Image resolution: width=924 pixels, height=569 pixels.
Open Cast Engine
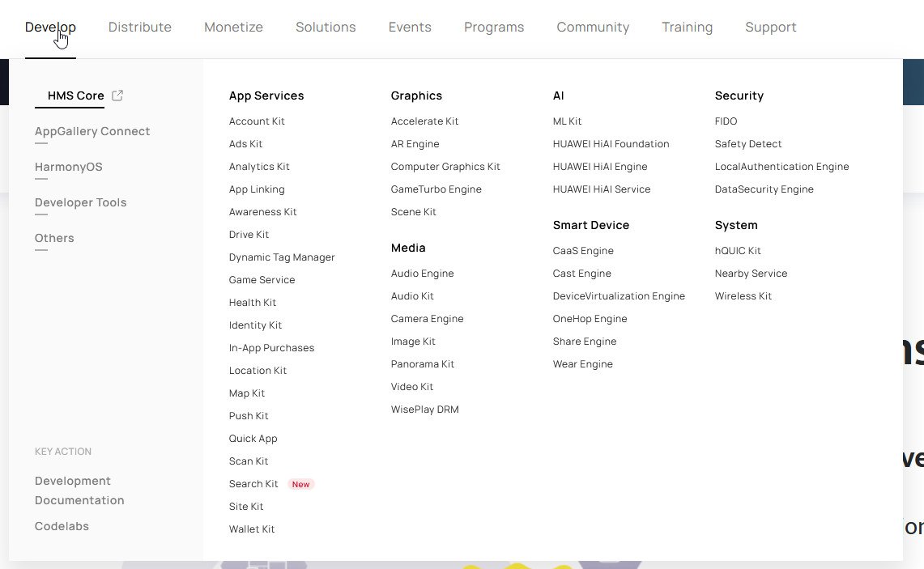tap(581, 274)
